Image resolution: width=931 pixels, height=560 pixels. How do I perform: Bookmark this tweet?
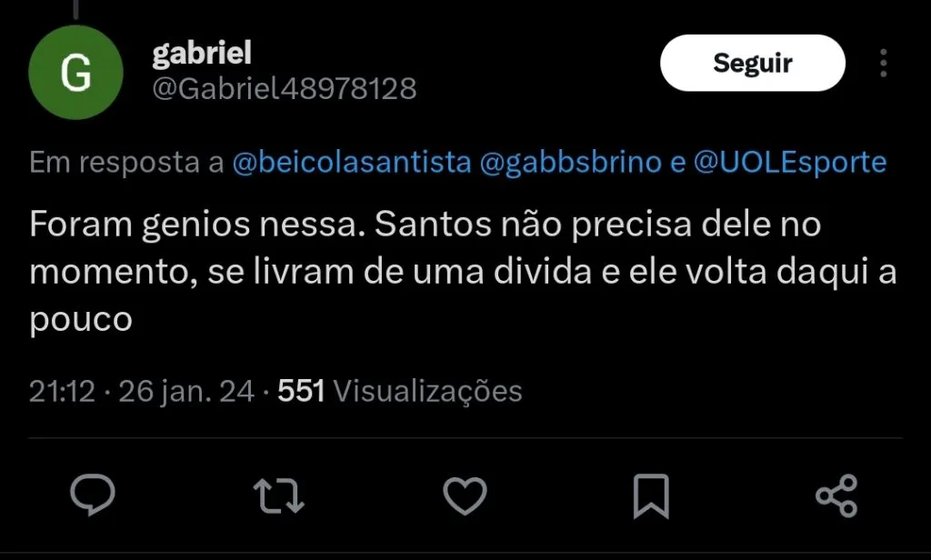(x=651, y=496)
